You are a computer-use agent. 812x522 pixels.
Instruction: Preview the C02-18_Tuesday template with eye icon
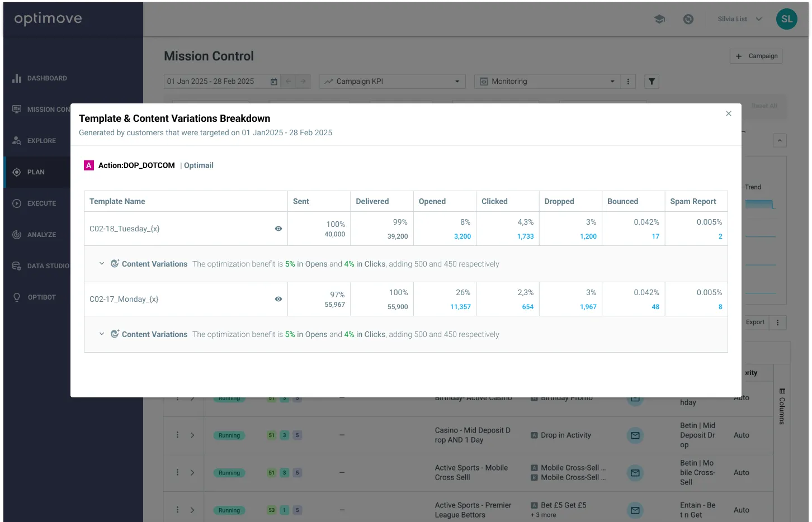[x=278, y=229]
